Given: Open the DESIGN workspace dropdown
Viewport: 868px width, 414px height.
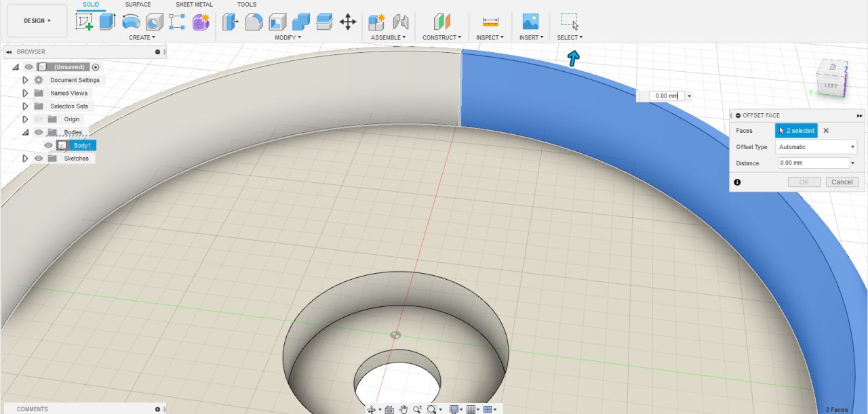Looking at the screenshot, I should click(x=37, y=21).
